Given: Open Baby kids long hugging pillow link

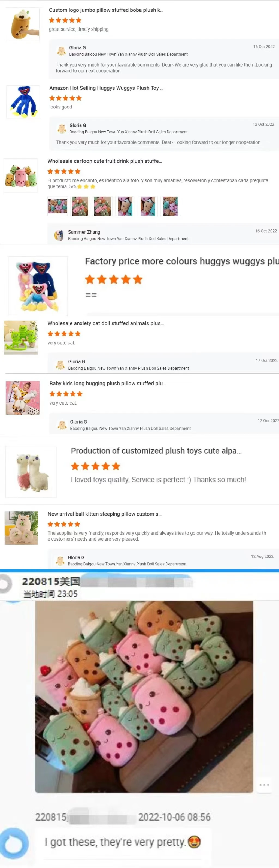Looking at the screenshot, I should click(108, 384).
